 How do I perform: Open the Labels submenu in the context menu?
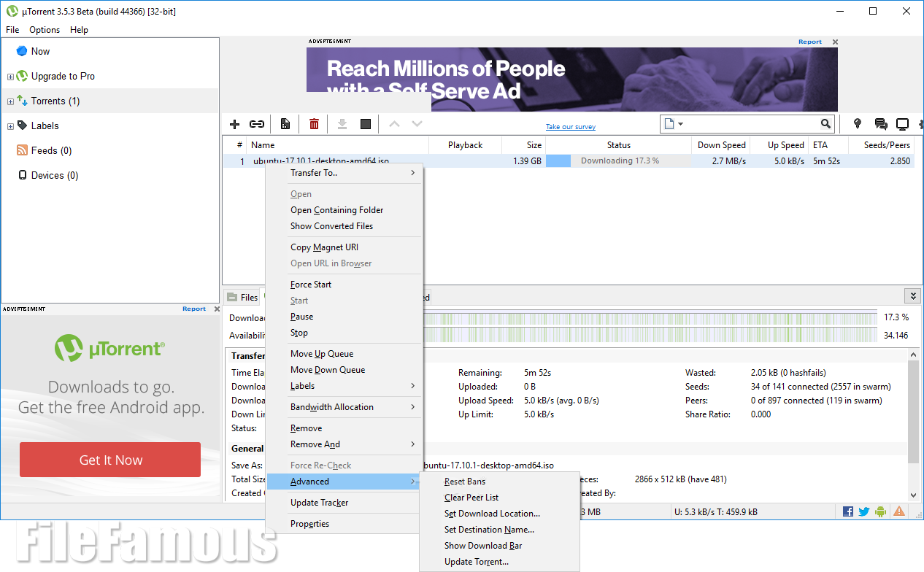344,386
